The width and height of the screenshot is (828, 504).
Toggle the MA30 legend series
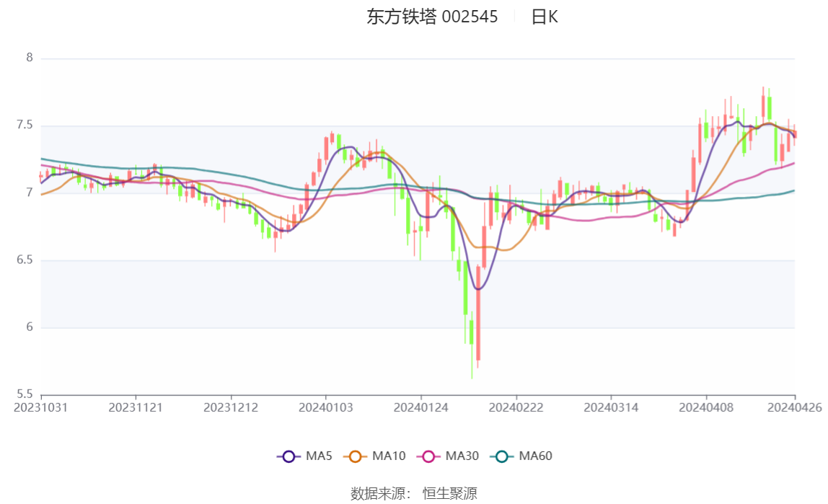(x=448, y=456)
